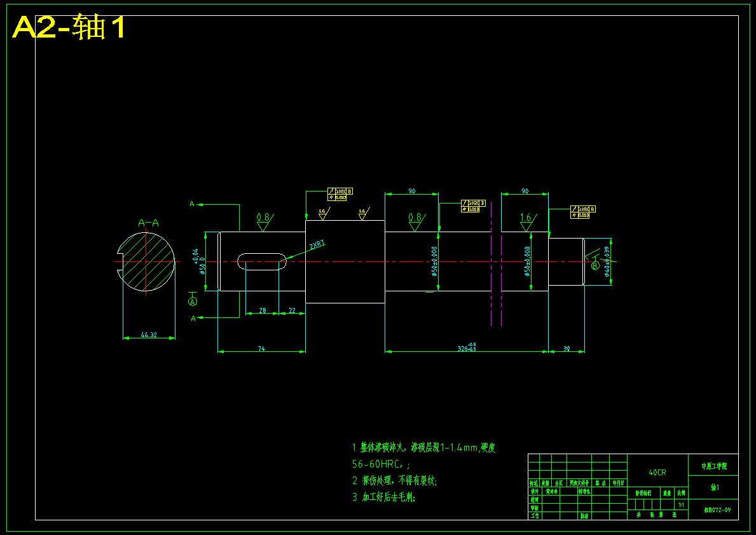Click the 0.8 roughness symbol under the 90 dimension
Viewport: 756px width, 535px height.
(x=416, y=221)
